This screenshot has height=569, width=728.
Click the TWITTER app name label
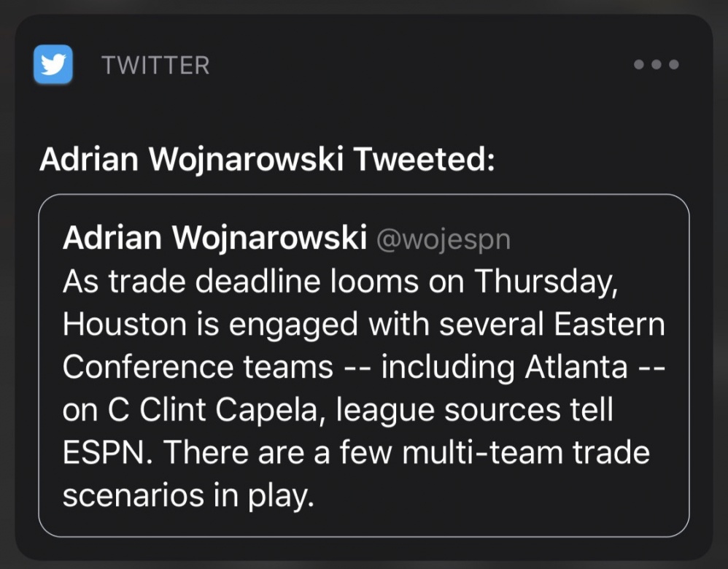tap(155, 66)
